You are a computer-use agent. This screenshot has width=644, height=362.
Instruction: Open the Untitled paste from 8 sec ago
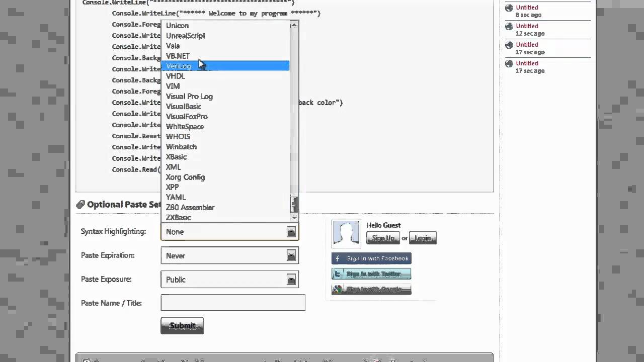pos(527,8)
